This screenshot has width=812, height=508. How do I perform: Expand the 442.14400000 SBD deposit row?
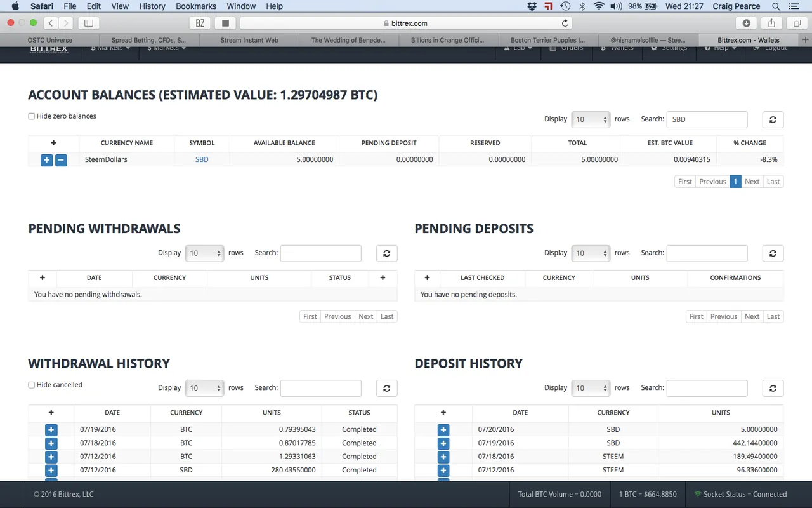(x=443, y=443)
